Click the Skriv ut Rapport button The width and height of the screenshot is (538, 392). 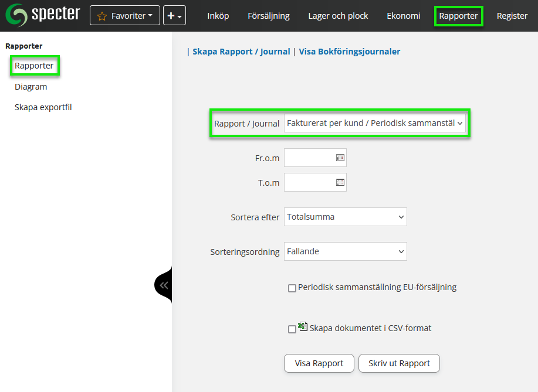(399, 363)
